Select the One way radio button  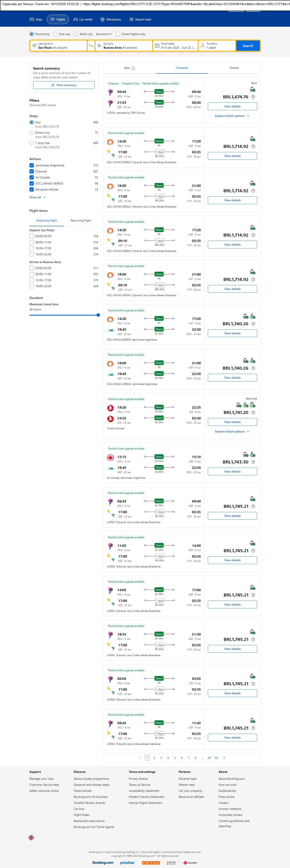pos(55,34)
